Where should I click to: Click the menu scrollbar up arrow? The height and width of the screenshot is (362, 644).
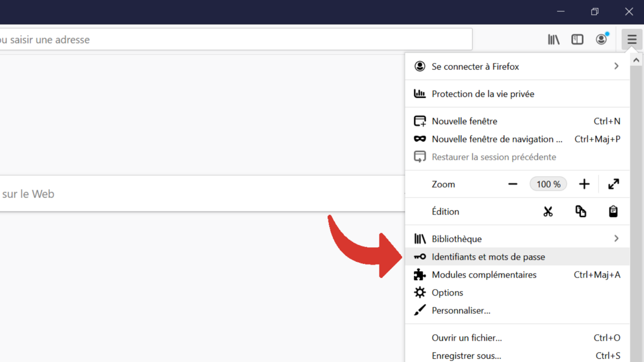click(636, 61)
